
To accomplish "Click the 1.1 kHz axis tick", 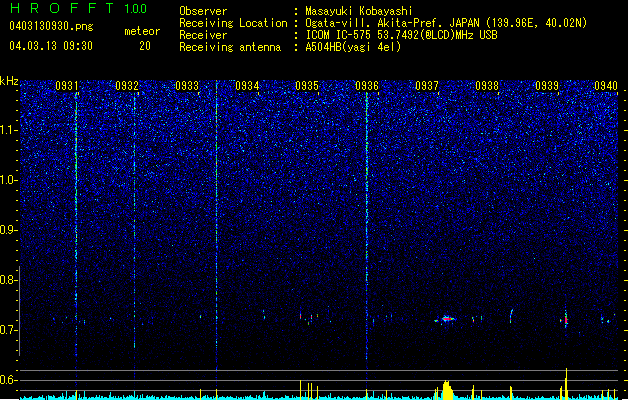I will point(9,130).
